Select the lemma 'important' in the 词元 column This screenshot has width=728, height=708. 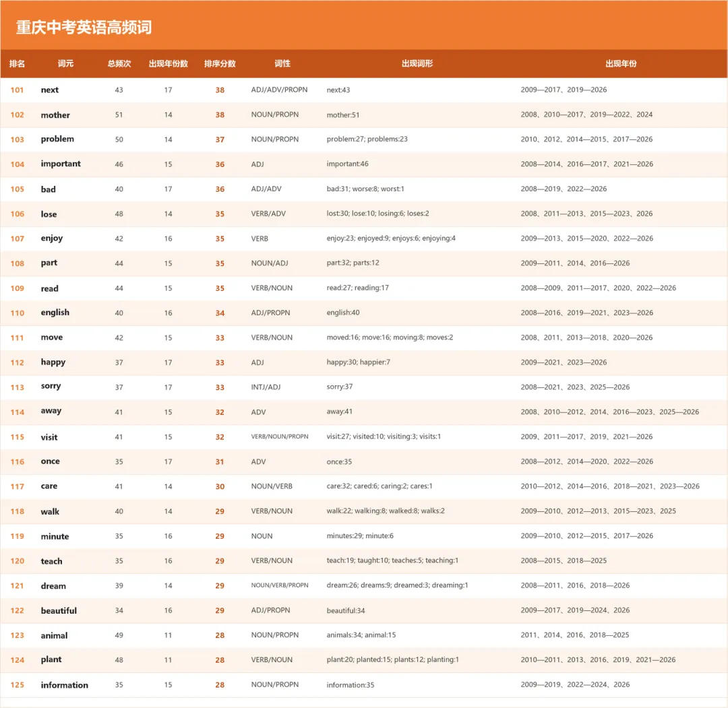pos(61,164)
